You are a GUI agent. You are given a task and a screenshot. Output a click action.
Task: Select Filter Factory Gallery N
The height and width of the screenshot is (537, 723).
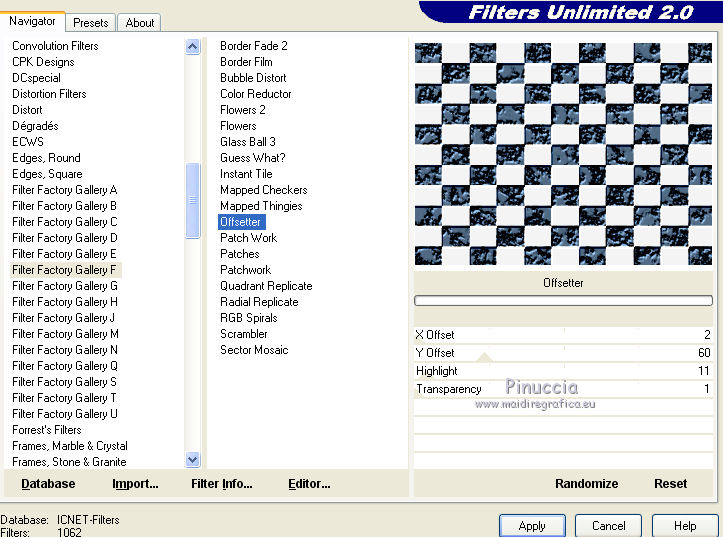(x=65, y=350)
